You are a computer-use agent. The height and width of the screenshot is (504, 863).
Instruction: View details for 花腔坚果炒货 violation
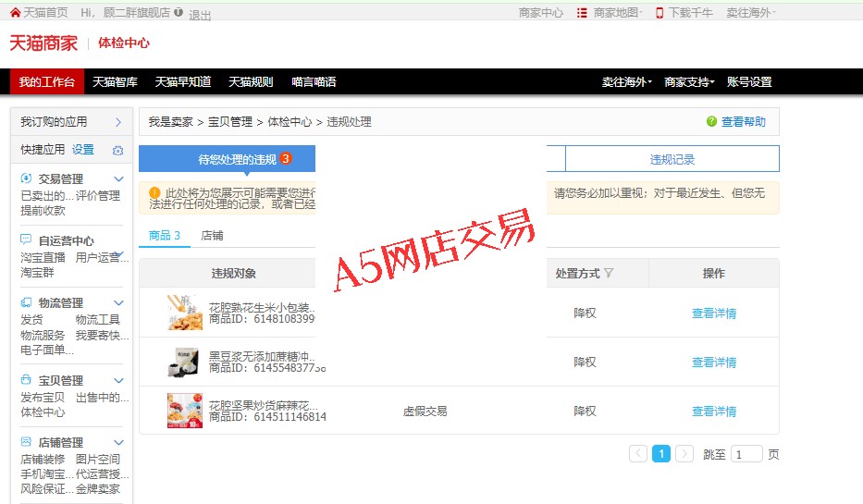pyautogui.click(x=714, y=411)
